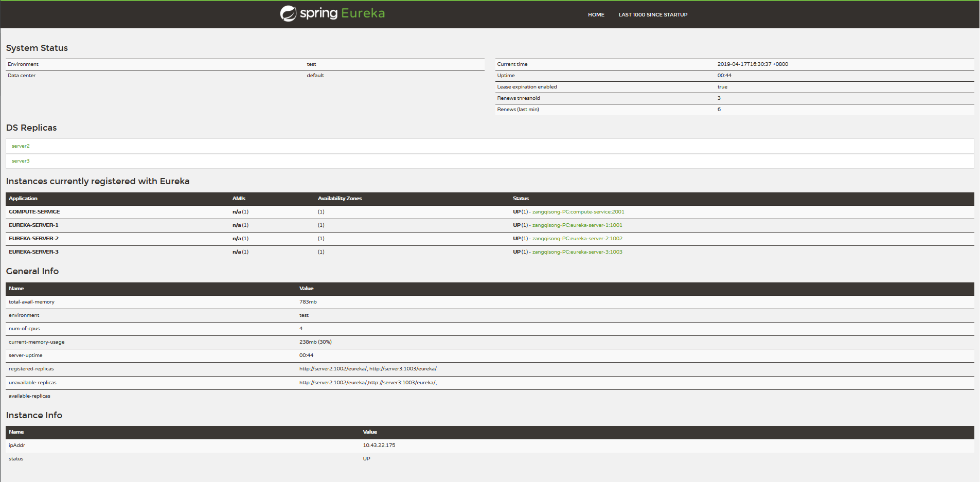The width and height of the screenshot is (980, 482).
Task: Click the DS Replicas heading
Action: point(31,128)
